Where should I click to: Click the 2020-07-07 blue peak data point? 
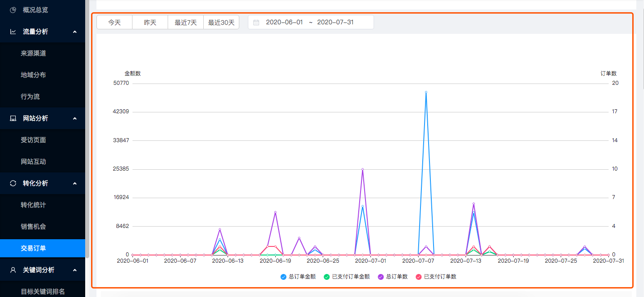pos(426,92)
